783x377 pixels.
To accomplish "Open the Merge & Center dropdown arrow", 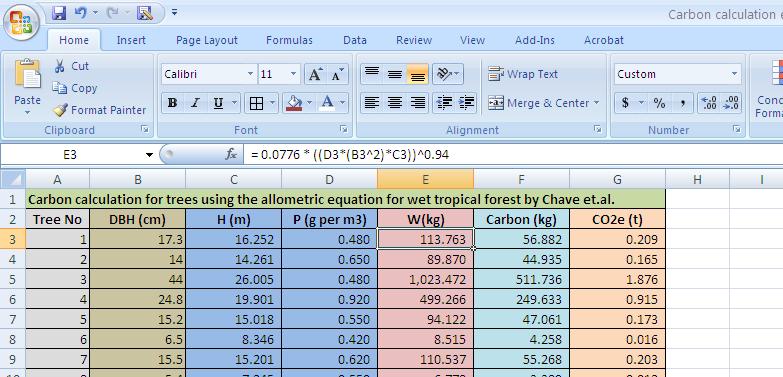I will click(596, 103).
